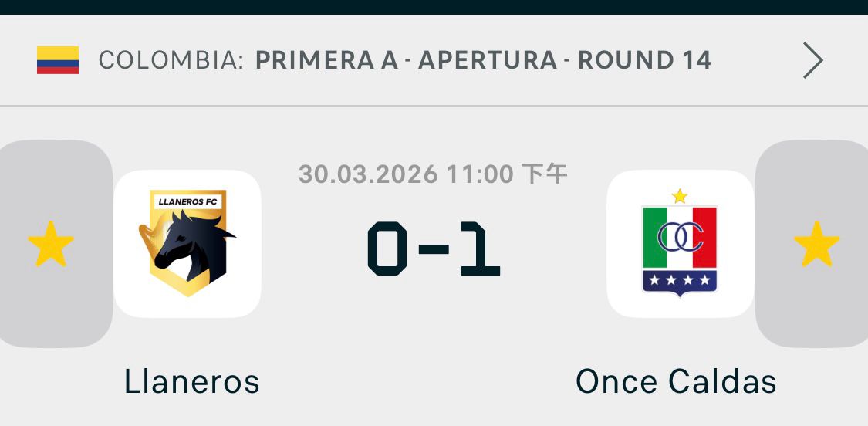Image resolution: width=868 pixels, height=426 pixels.
Task: Open Primera A - Apertura - Round 14
Action: (x=483, y=60)
